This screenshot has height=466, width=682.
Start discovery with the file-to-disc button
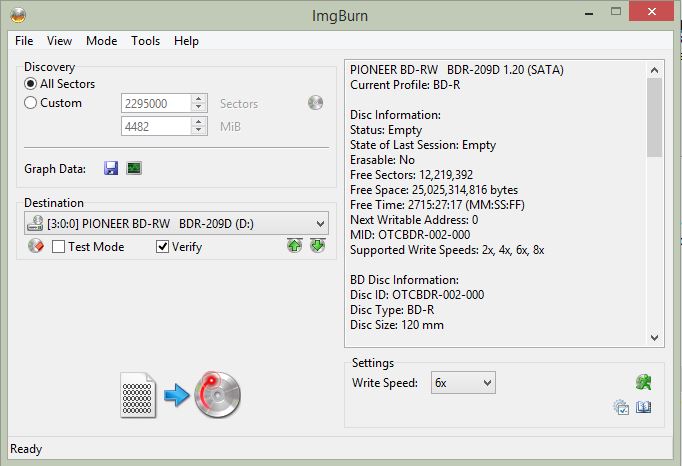click(180, 395)
